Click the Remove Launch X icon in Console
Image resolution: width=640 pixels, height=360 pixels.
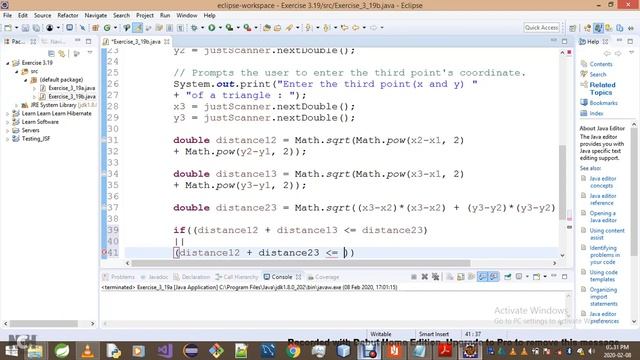[x=424, y=277]
